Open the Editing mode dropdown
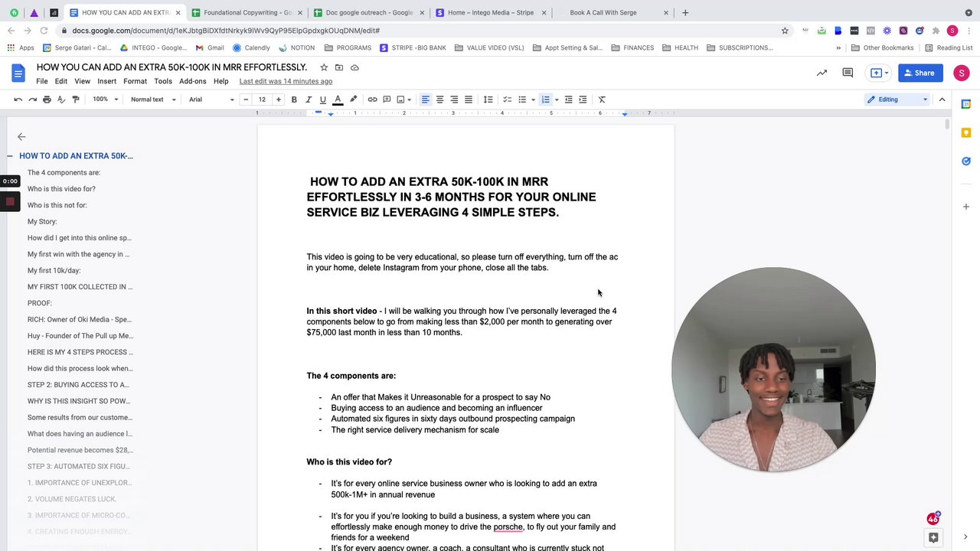Viewport: 980px width, 551px height. 897,99
